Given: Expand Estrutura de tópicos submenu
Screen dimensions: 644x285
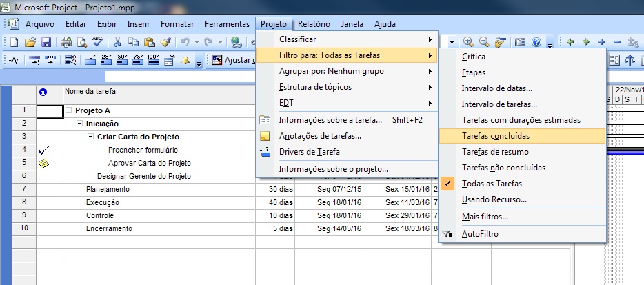Looking at the screenshot, I should click(347, 87).
